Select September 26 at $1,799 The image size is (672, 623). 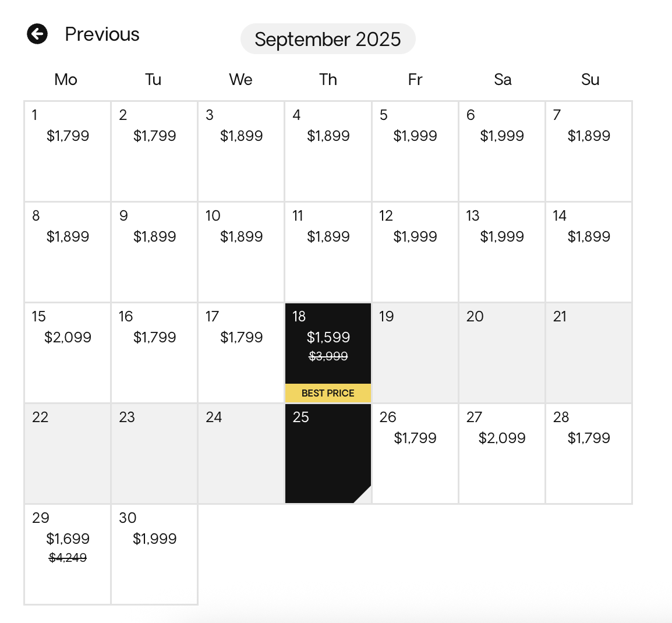415,454
